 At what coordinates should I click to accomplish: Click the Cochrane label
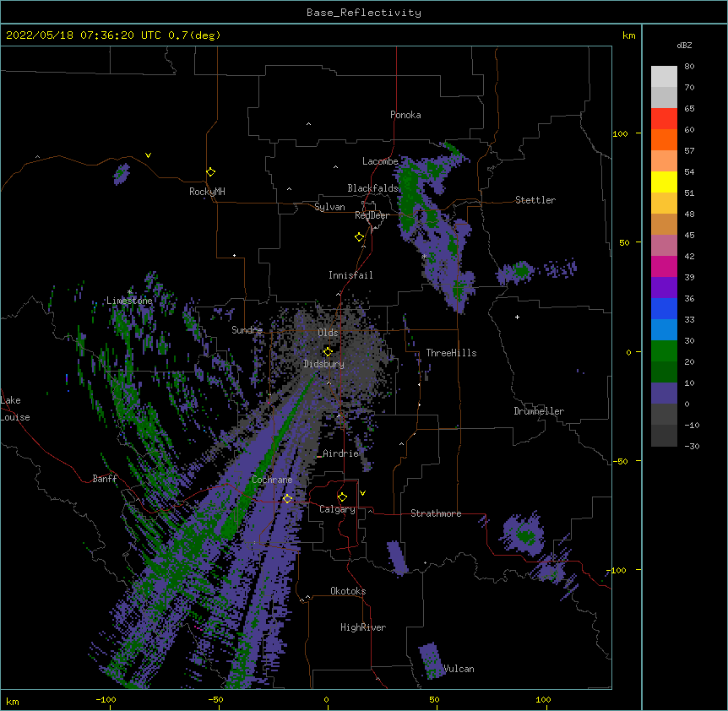coord(272,480)
